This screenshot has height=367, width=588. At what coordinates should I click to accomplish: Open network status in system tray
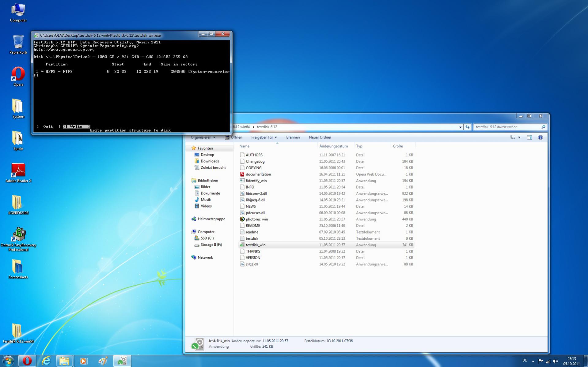point(548,361)
